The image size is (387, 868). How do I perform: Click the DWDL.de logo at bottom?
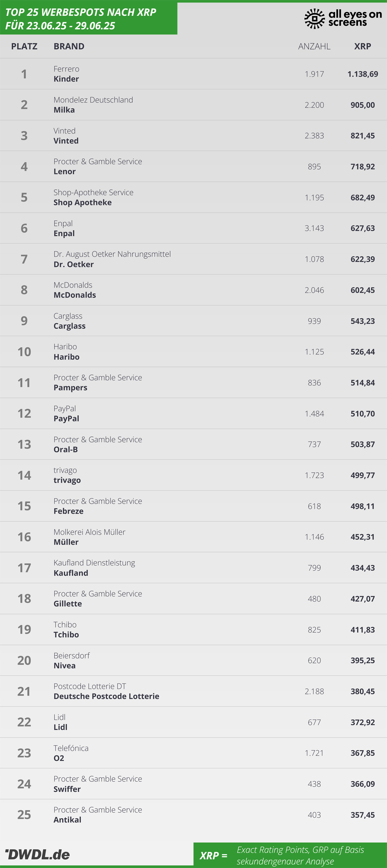(37, 854)
